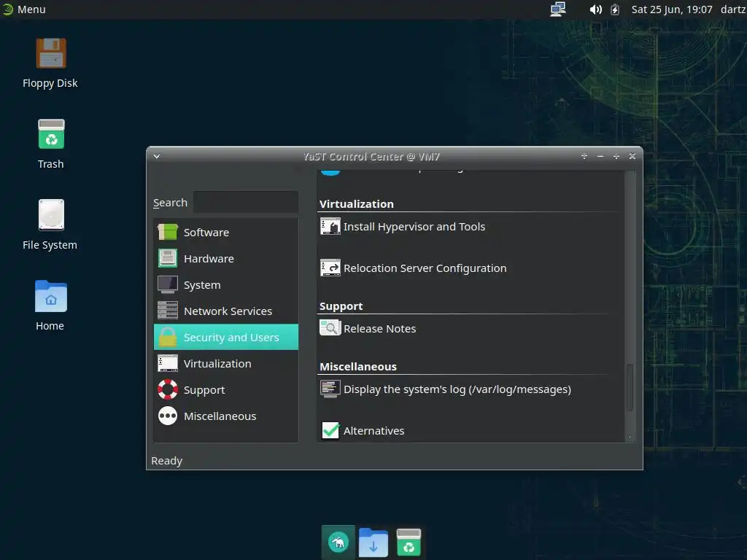This screenshot has width=747, height=560.
Task: Open the Alternatives text link
Action: point(374,430)
